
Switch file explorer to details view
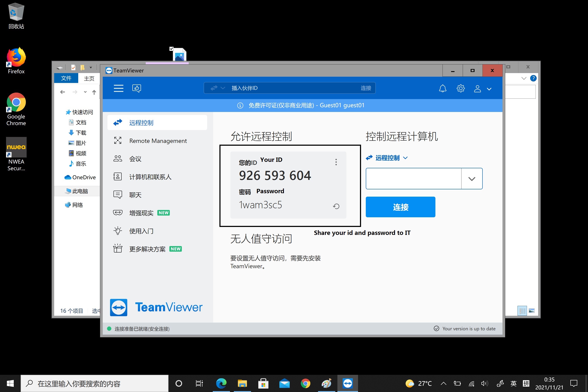point(522,311)
